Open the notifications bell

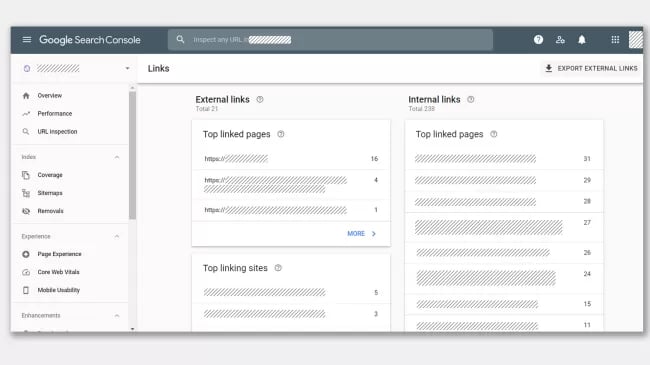pyautogui.click(x=582, y=39)
